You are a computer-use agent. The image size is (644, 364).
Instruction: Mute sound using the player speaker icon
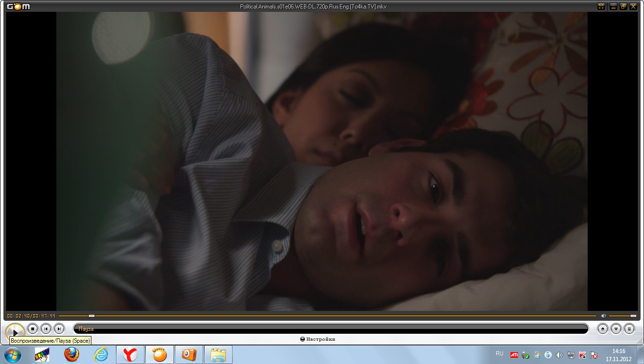coord(603,316)
